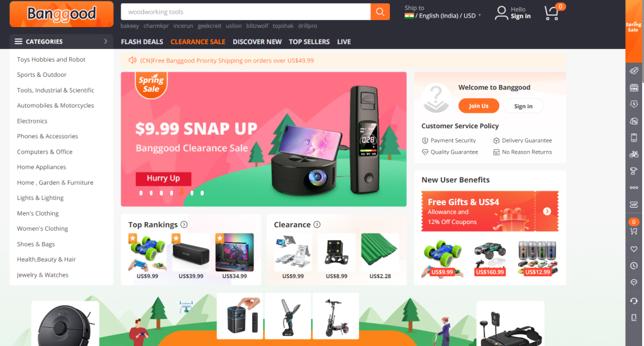This screenshot has width=644, height=346.
Task: Open wishlist heart icon in right sidebar
Action: 634,249
